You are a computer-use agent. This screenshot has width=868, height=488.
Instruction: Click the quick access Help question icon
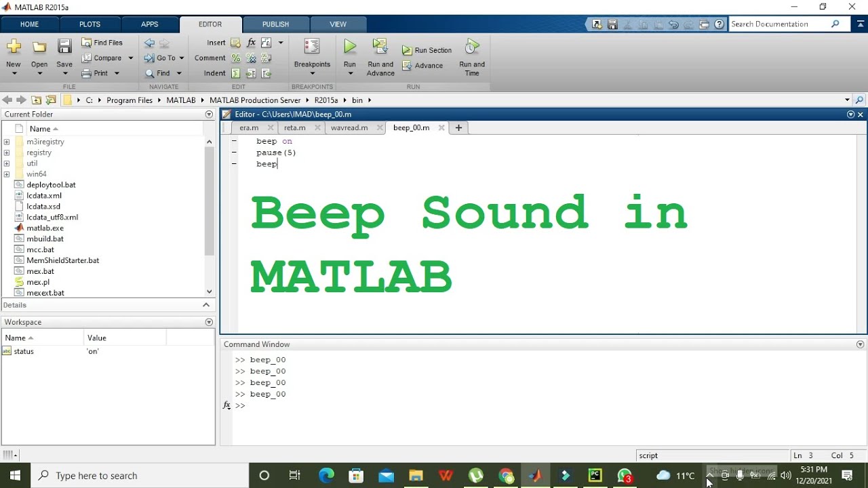[x=719, y=24]
